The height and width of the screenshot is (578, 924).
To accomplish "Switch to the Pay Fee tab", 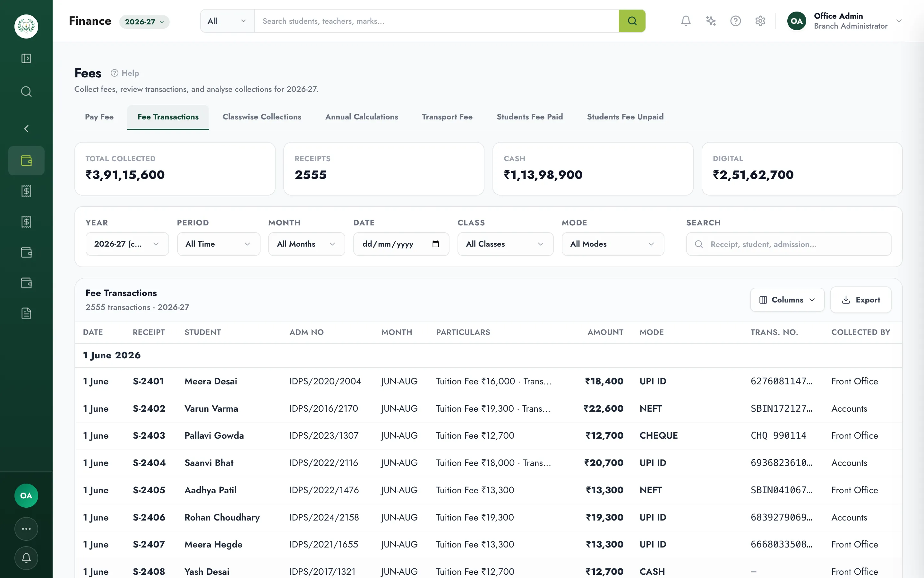I will point(99,117).
